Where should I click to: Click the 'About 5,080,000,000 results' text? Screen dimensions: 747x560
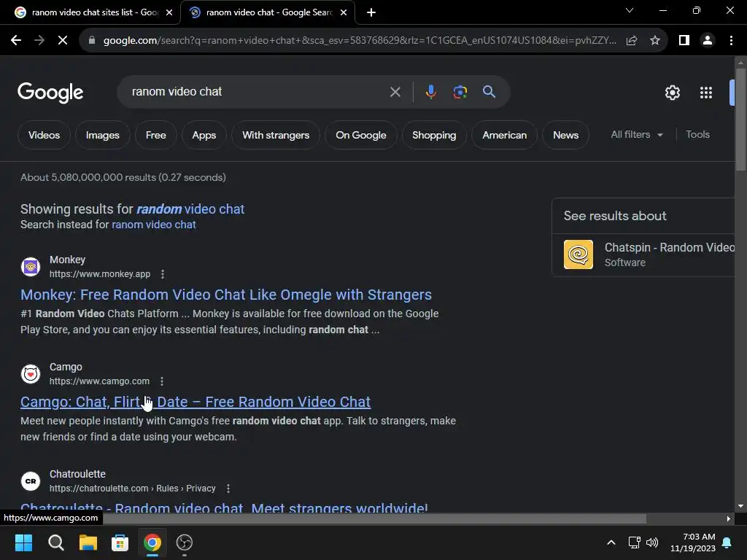pyautogui.click(x=123, y=177)
